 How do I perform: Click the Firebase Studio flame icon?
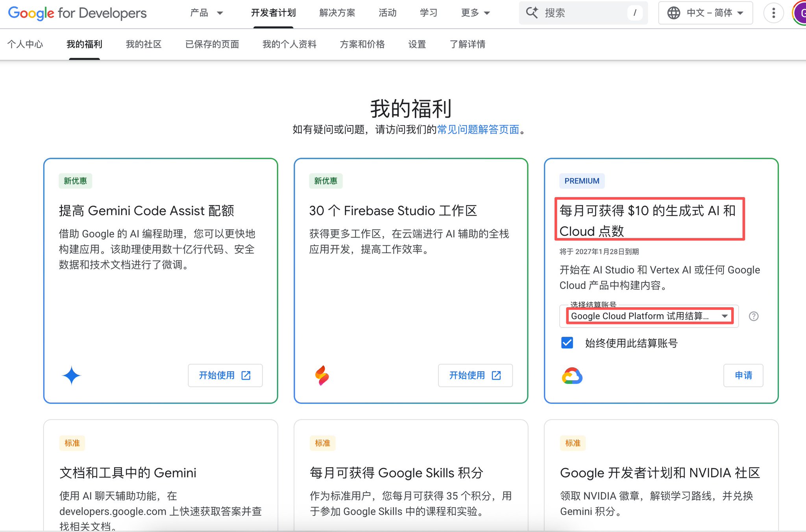coord(322,376)
